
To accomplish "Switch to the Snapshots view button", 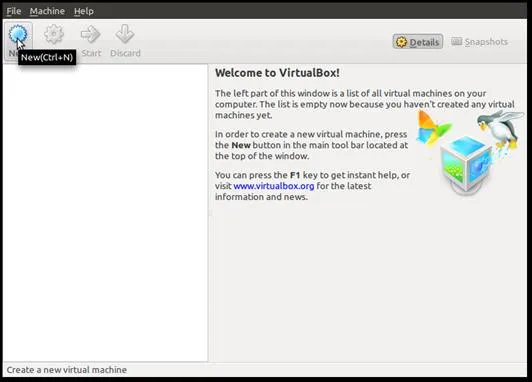I will click(x=479, y=42).
